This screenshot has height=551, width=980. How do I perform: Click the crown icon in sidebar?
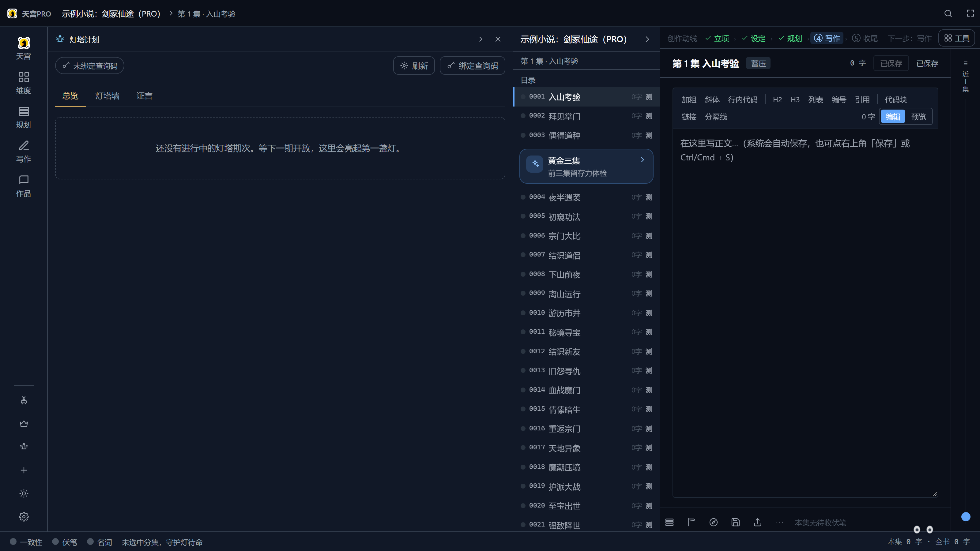tap(24, 424)
